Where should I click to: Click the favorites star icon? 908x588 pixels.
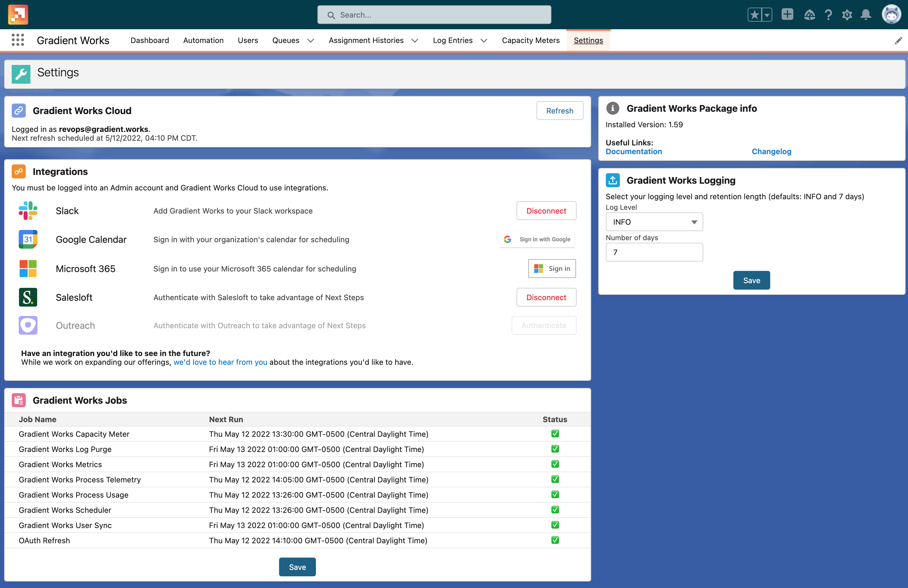754,15
